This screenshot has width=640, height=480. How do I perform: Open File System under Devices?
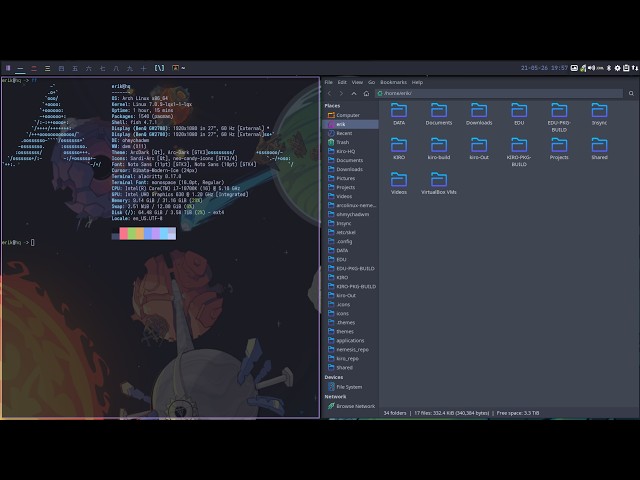pyautogui.click(x=351, y=387)
